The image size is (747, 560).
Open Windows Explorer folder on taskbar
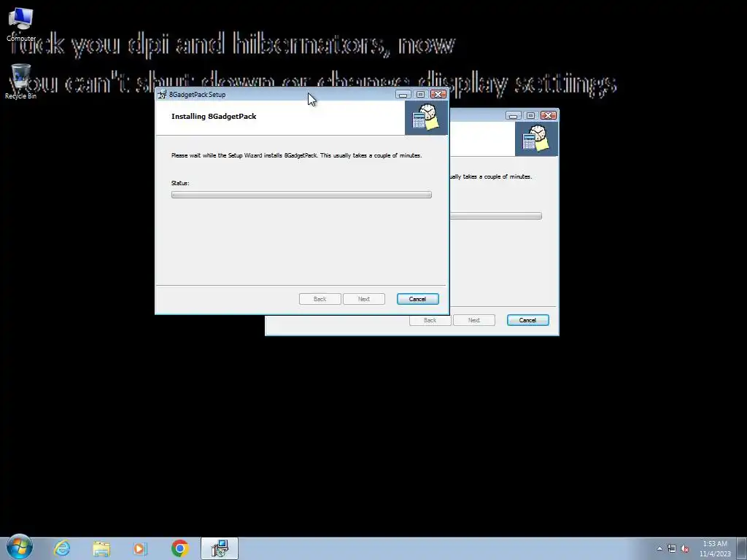101,548
